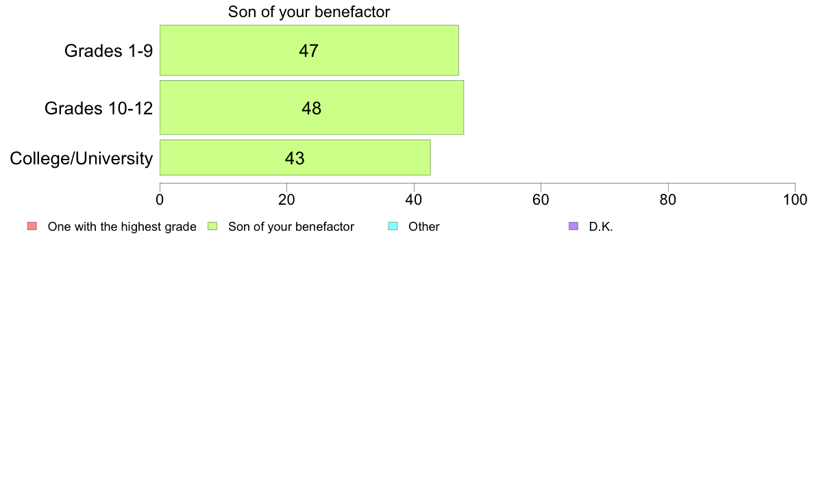Click the 'D.K.' legend text
Image resolution: width=814 pixels, height=504 pixels.
tap(601, 227)
